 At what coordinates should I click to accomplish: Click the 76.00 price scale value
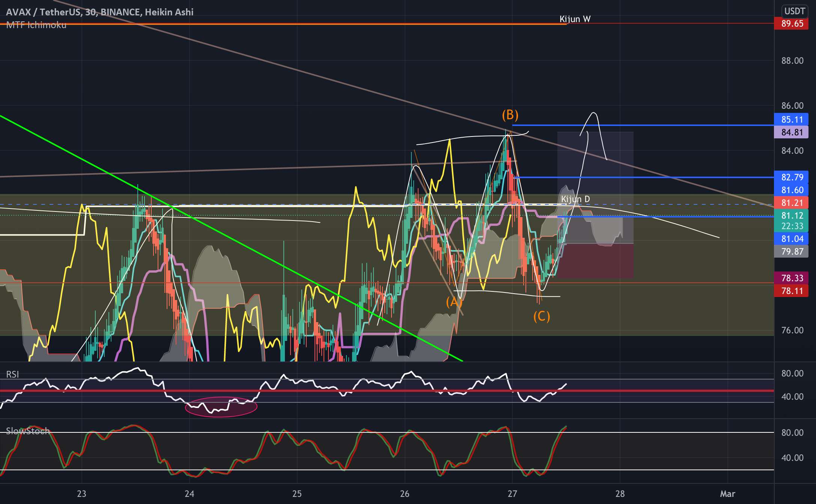pyautogui.click(x=792, y=330)
